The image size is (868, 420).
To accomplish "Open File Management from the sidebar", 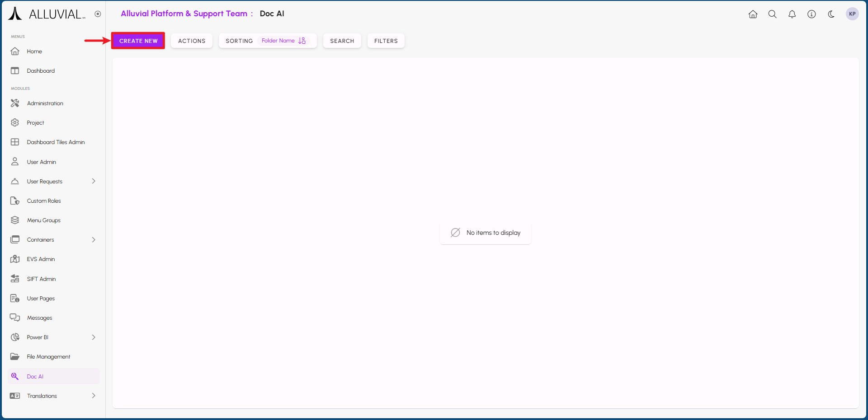I will 48,357.
